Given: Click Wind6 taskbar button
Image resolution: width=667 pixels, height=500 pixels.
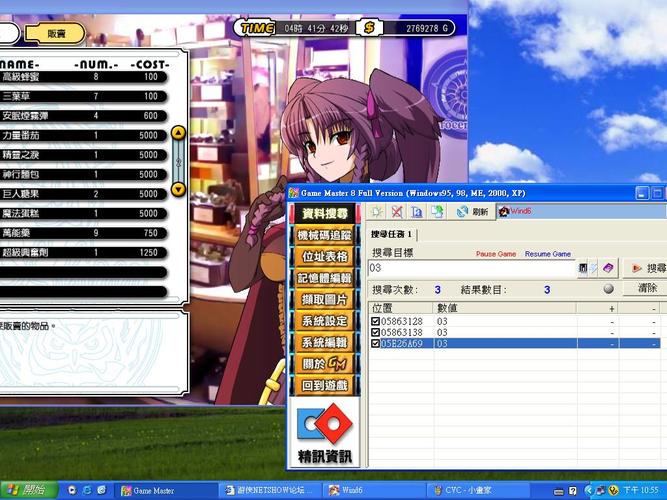Looking at the screenshot, I should tap(374, 491).
